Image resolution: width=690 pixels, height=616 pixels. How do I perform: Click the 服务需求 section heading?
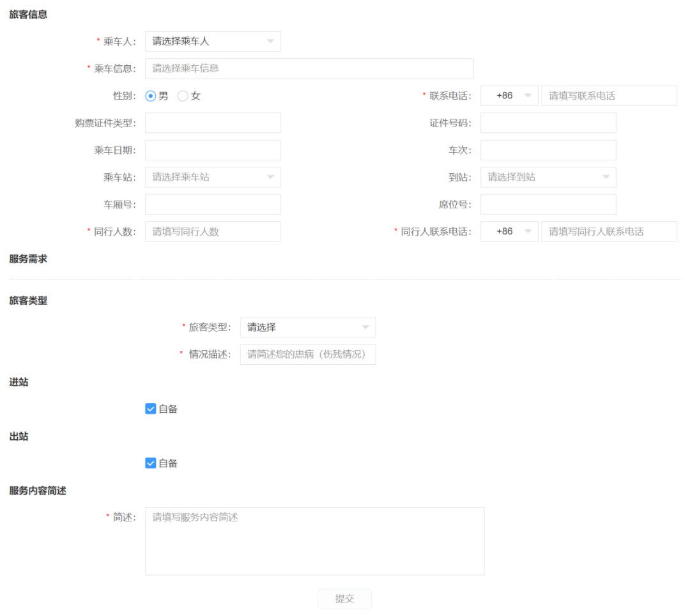pos(28,259)
